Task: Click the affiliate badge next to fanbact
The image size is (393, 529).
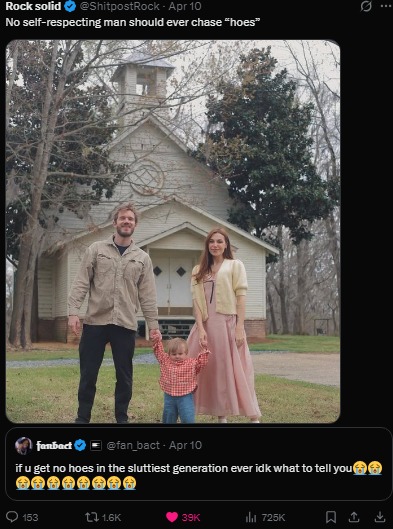Action: [x=96, y=446]
